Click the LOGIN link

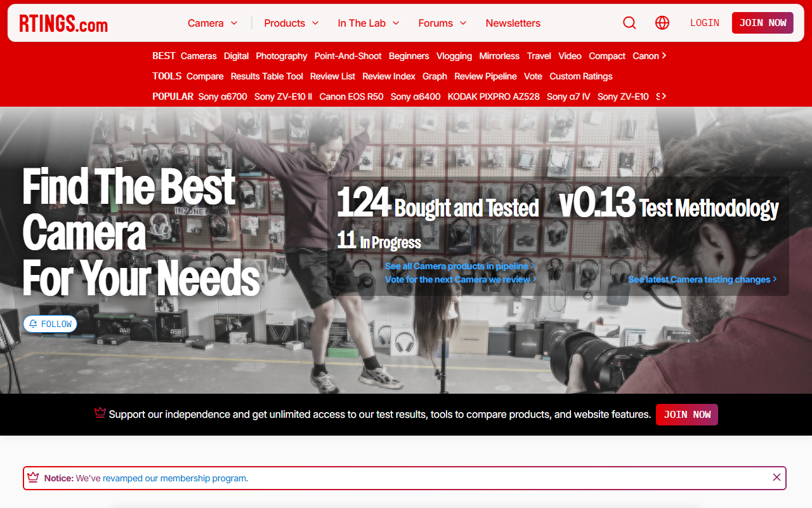[x=705, y=23]
